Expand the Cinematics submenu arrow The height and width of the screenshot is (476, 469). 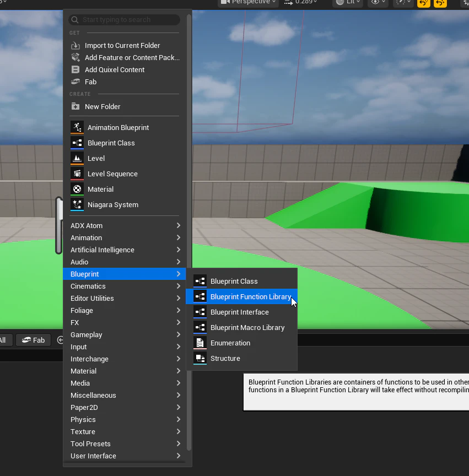tap(179, 286)
